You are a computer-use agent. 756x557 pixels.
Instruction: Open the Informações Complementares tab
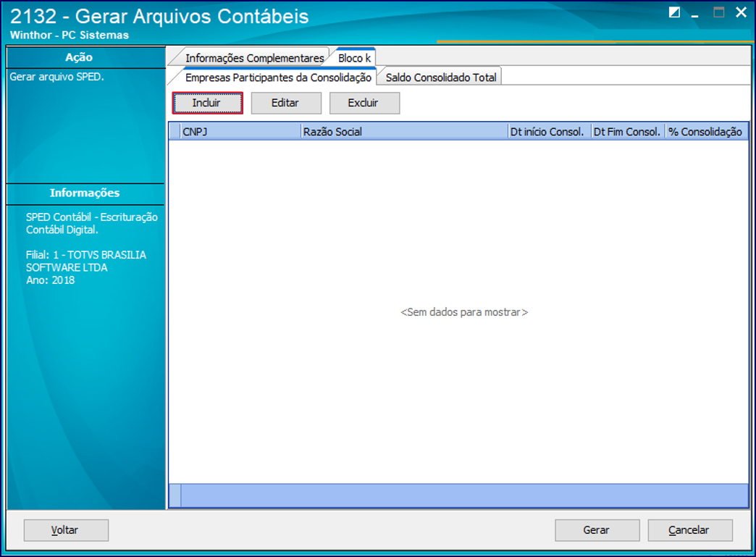pos(254,58)
